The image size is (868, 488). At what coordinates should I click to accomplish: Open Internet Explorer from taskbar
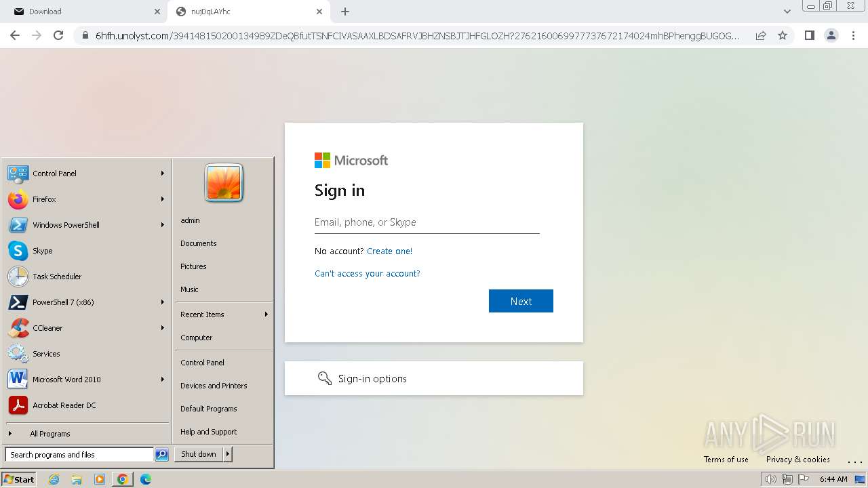point(54,479)
